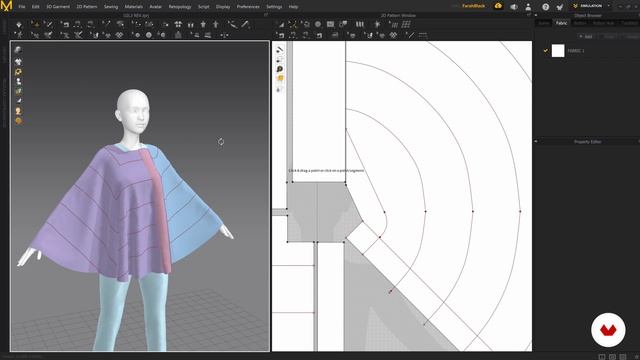This screenshot has height=360, width=640.
Task: Click the rocket icon next to help icon
Action: click(x=560, y=7)
